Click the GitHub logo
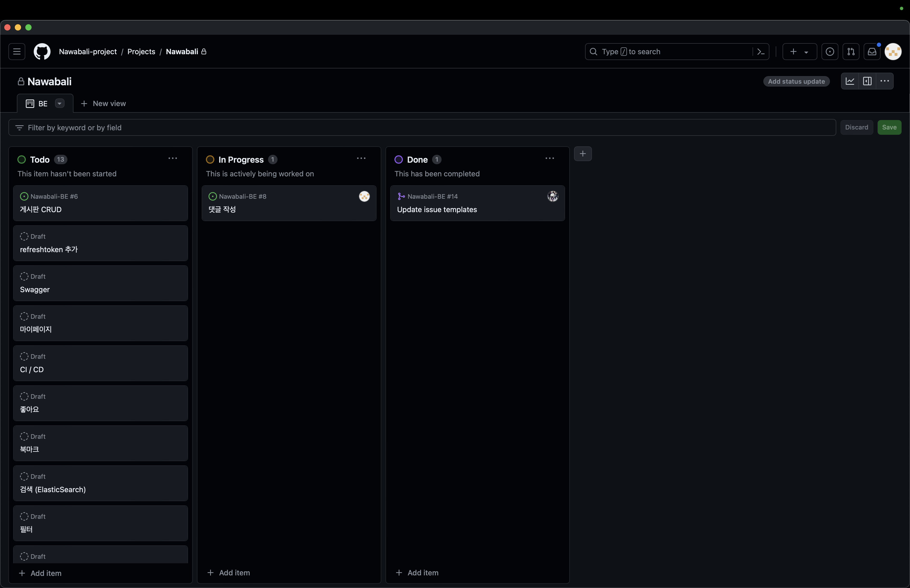Screen dimensions: 910x588 click(x=42, y=52)
